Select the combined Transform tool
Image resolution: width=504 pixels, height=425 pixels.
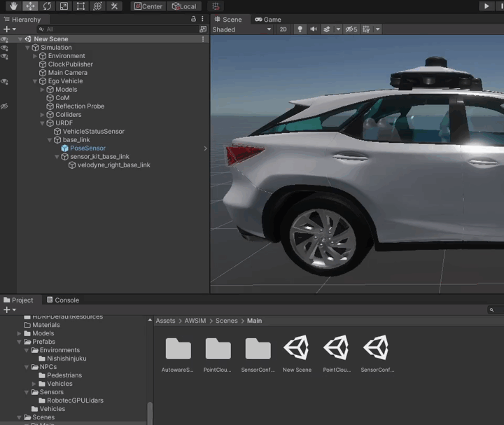[x=97, y=6]
